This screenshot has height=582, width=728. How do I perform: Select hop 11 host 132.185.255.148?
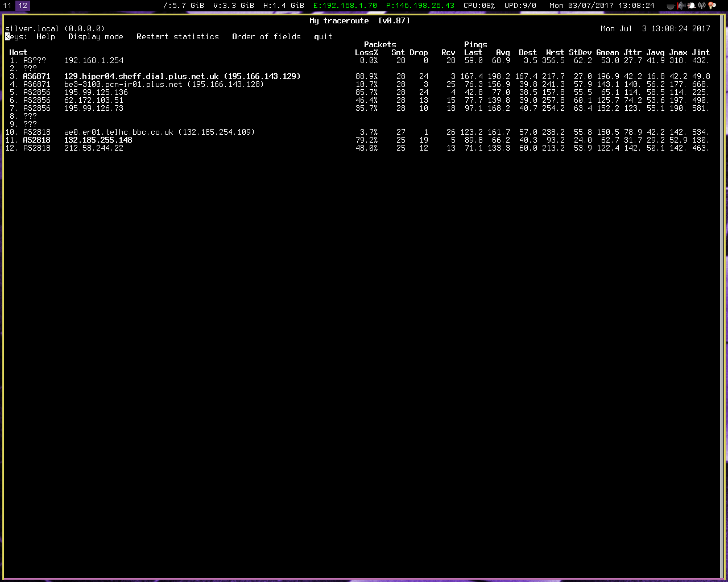(98, 140)
